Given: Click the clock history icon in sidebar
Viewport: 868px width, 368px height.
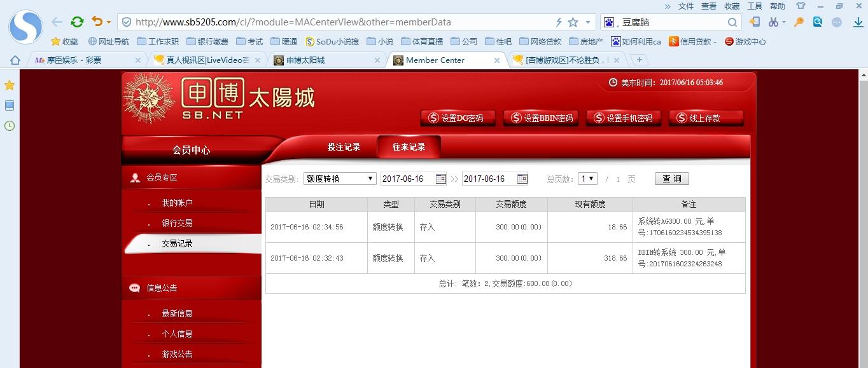Looking at the screenshot, I should [10, 126].
